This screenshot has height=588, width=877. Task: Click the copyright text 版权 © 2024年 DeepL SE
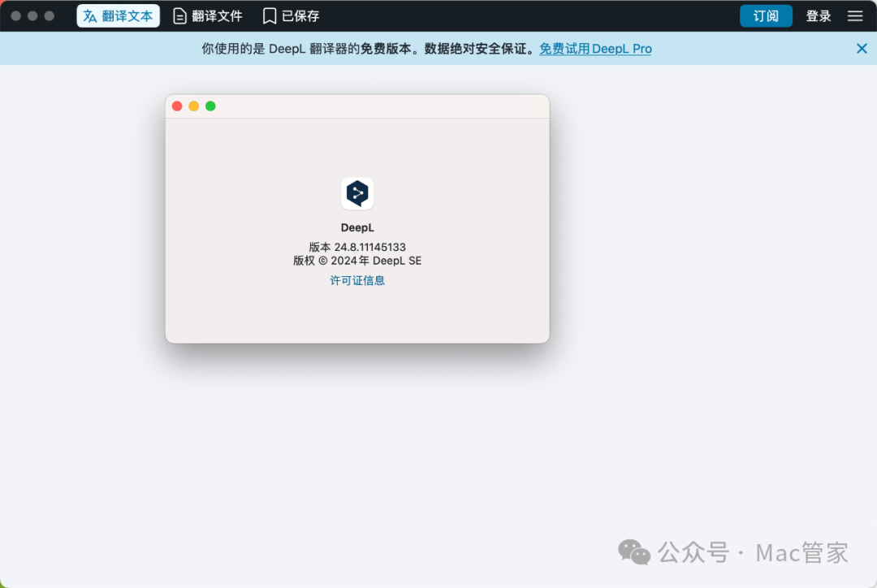357,261
